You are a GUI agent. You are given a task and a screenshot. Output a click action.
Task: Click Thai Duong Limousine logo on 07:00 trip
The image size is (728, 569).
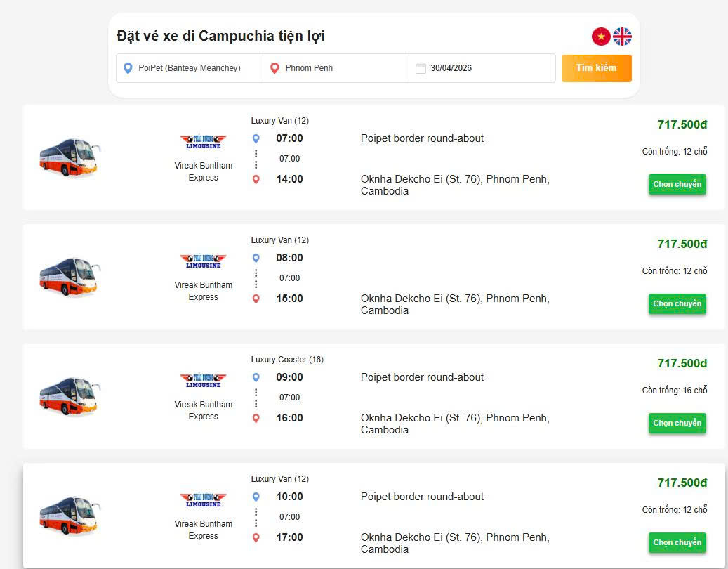click(x=203, y=141)
